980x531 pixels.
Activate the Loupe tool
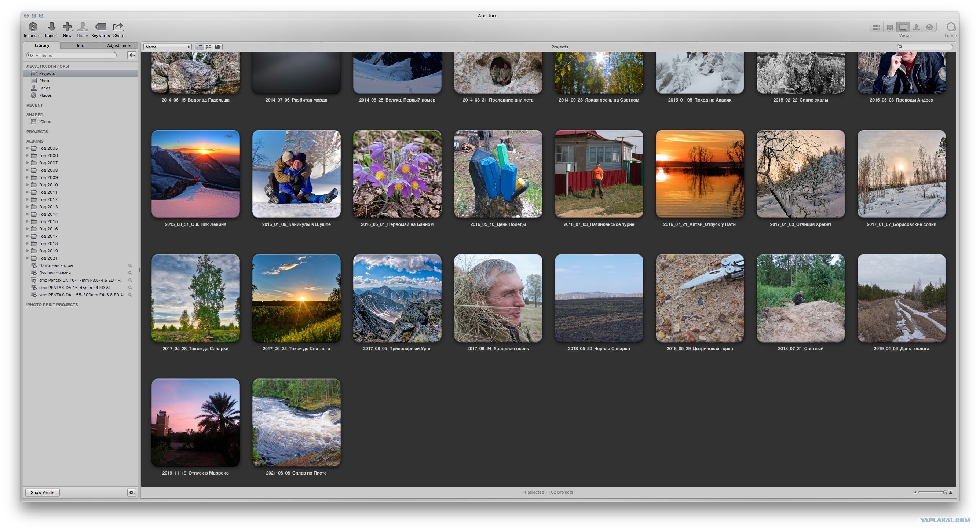(x=951, y=27)
